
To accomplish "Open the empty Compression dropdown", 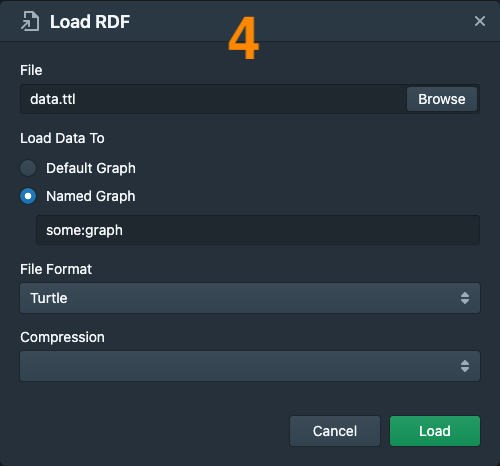I will (x=250, y=366).
